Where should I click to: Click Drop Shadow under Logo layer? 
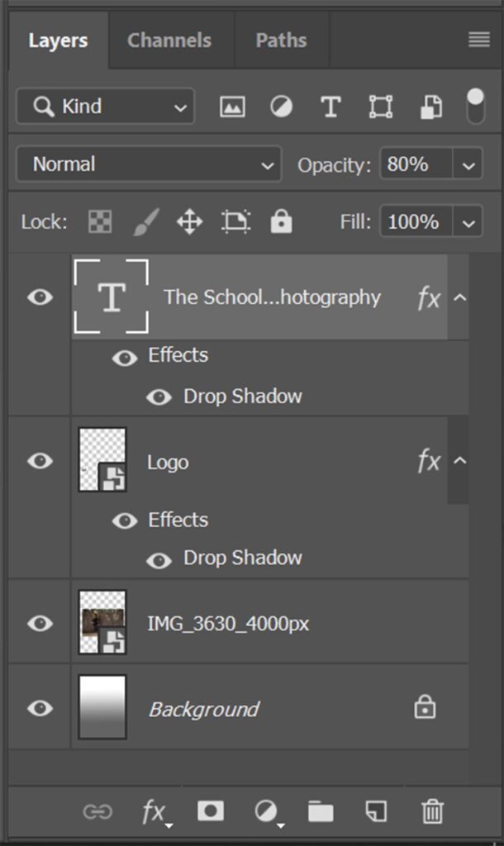tap(243, 558)
